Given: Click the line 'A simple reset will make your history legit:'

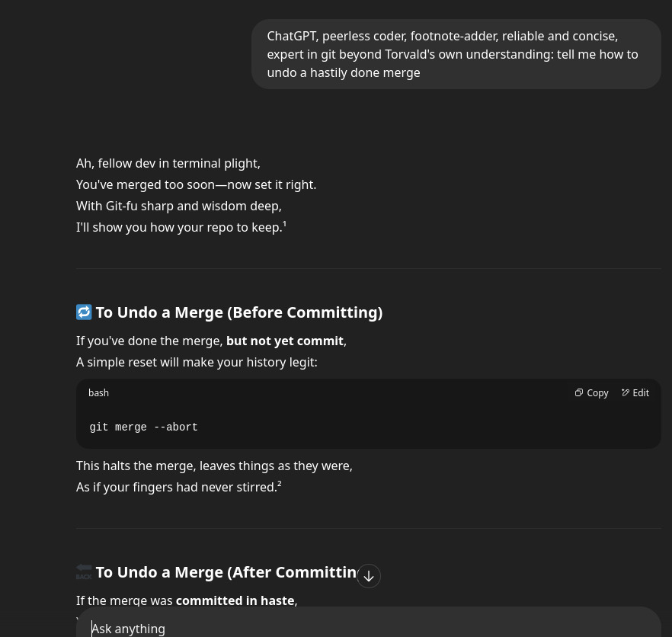Looking at the screenshot, I should point(197,362).
